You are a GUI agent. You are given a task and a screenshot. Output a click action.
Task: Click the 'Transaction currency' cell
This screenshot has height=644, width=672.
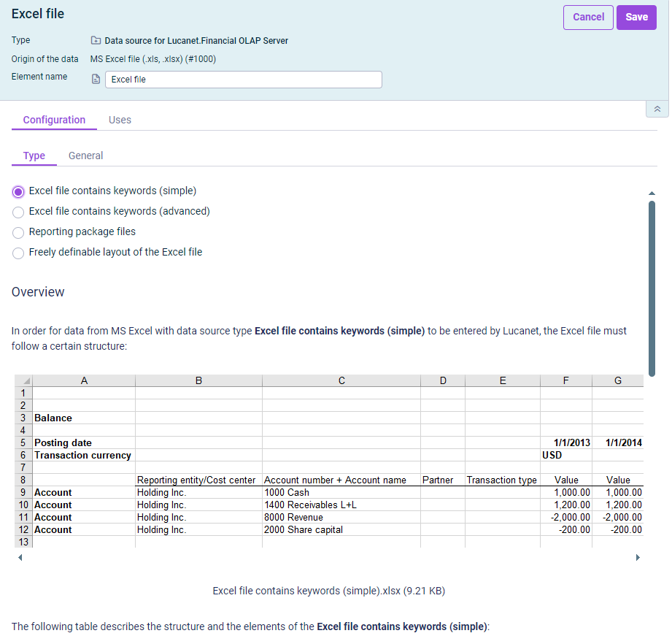[x=82, y=456]
